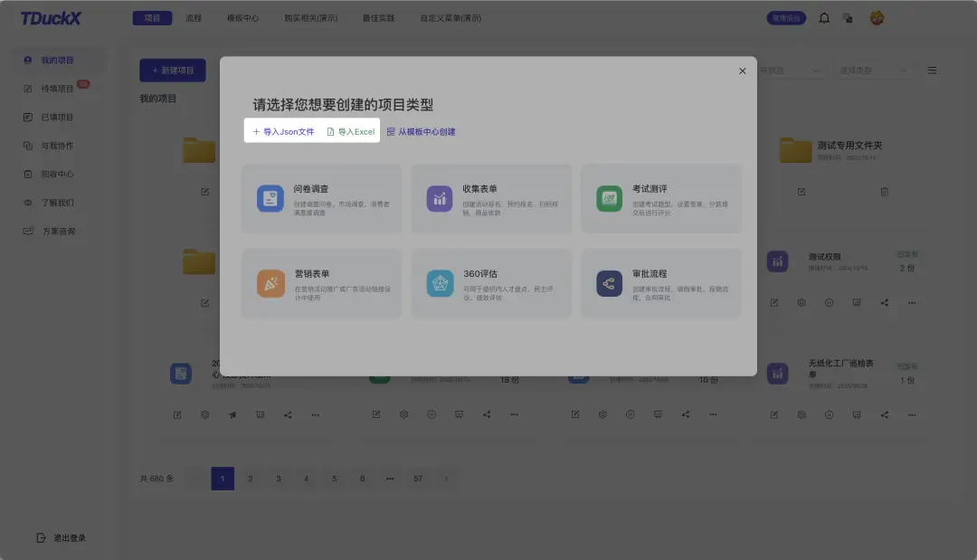Open 最佳实践 menu item
This screenshot has height=560, width=977.
[x=378, y=18]
